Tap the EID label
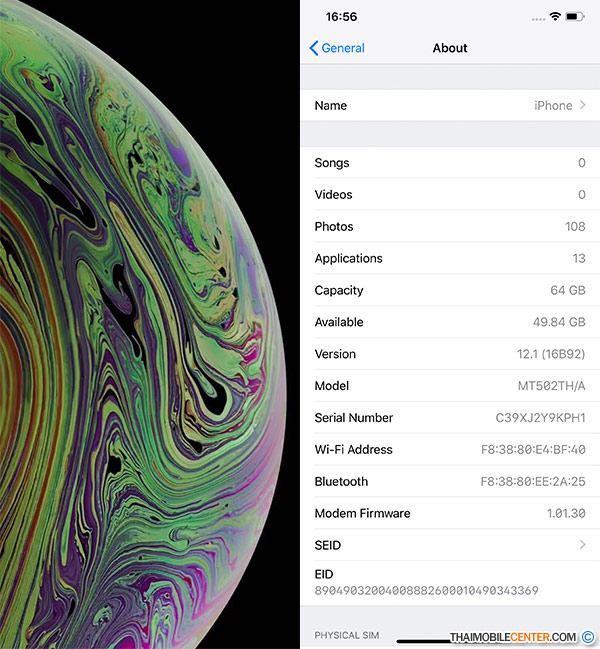Viewport: 600px width, 649px height. click(x=324, y=574)
